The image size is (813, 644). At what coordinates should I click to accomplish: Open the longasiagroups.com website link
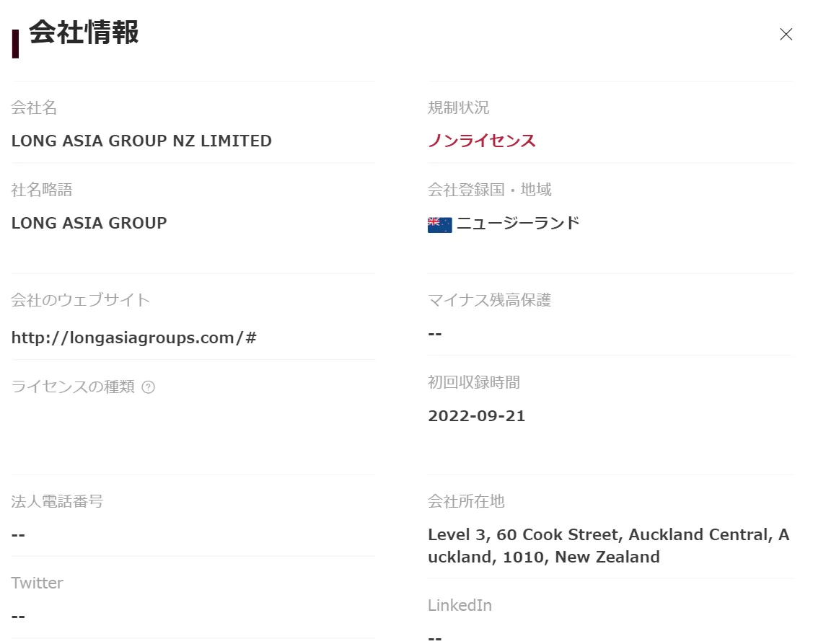pos(133,338)
